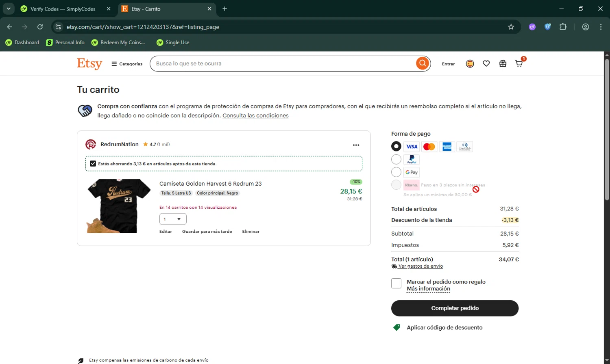
Task: Open the Categorías menu
Action: point(127,64)
